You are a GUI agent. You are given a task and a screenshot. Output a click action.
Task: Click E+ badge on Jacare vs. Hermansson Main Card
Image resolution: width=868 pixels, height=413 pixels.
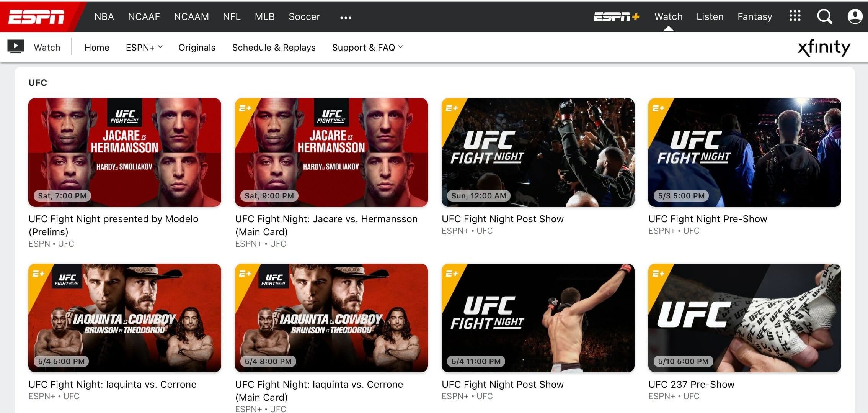coord(245,108)
